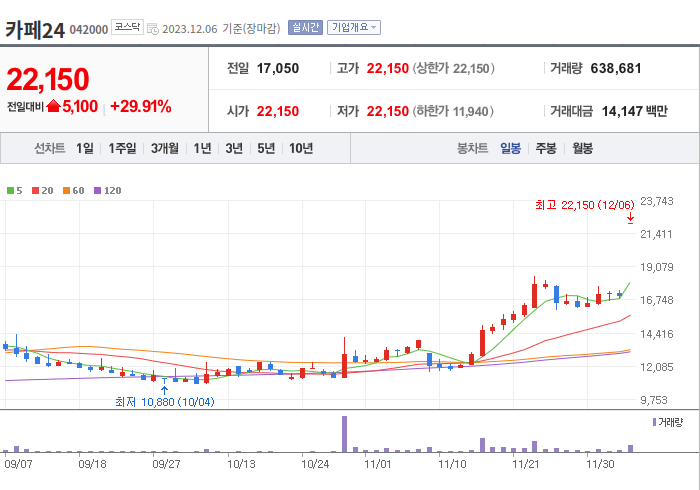Click the 코스닥 market label

pos(127,27)
